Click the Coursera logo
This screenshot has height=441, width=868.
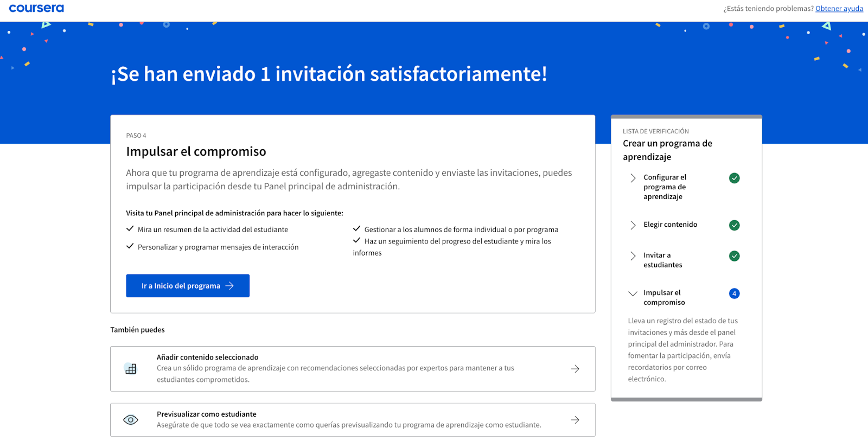tap(36, 9)
